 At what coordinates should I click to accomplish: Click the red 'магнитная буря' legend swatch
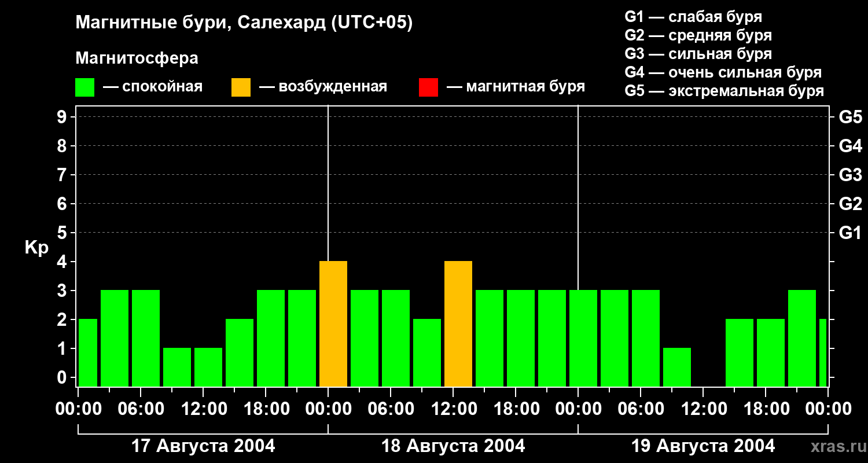pos(428,87)
